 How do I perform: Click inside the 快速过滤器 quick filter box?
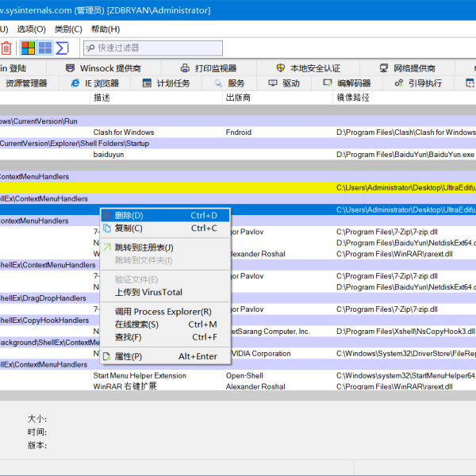(x=153, y=48)
